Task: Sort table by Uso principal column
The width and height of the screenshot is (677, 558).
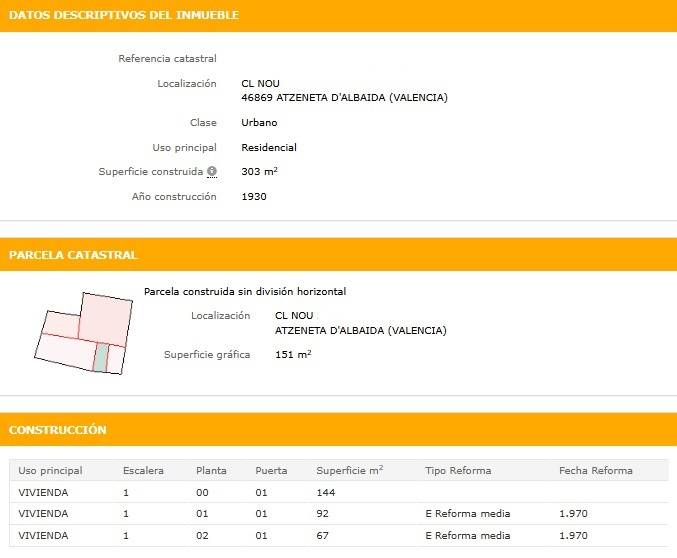Action: (51, 470)
